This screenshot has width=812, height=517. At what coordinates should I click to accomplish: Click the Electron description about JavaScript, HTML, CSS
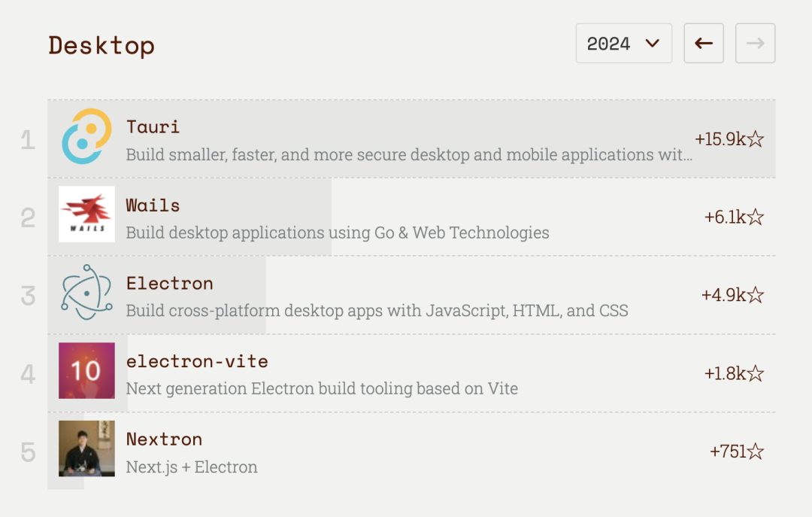(x=377, y=311)
